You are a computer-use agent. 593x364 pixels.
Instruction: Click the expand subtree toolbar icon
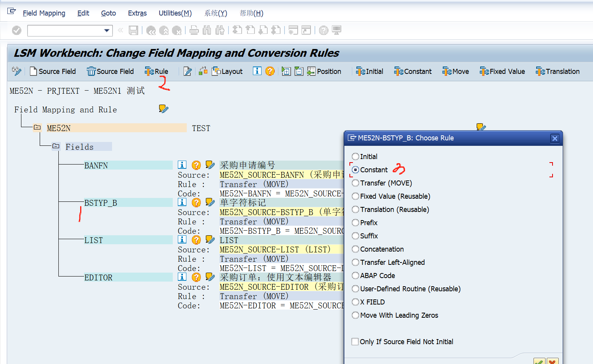point(286,71)
